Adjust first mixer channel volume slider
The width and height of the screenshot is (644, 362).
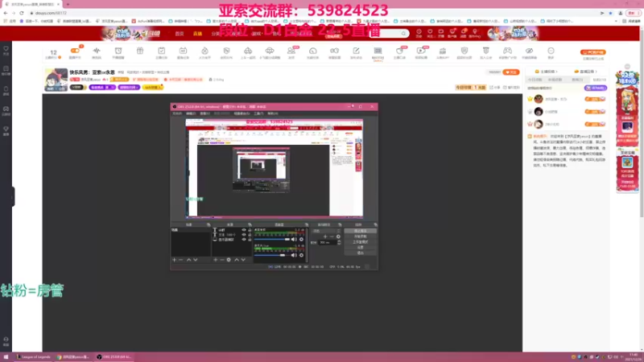[272, 239]
